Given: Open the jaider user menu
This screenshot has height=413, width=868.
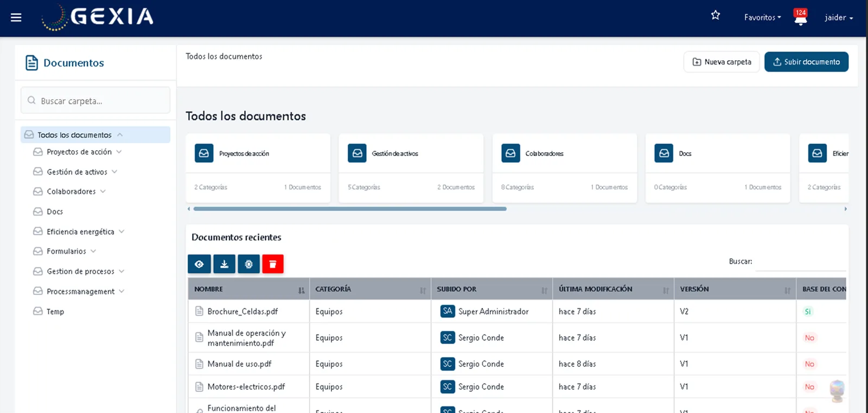Looking at the screenshot, I should tap(839, 17).
